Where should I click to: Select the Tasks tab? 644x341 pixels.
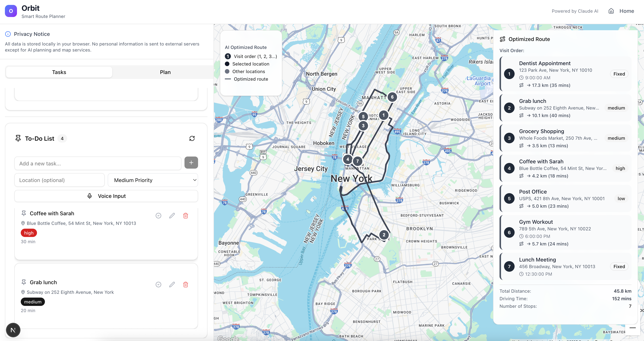[59, 72]
